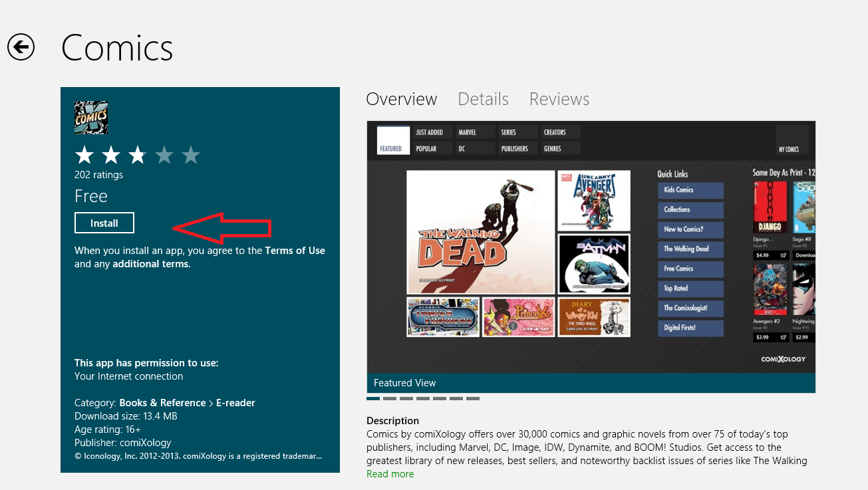Click the PUBLISHERS tab in screenshot
The image size is (868, 490).
coord(517,148)
